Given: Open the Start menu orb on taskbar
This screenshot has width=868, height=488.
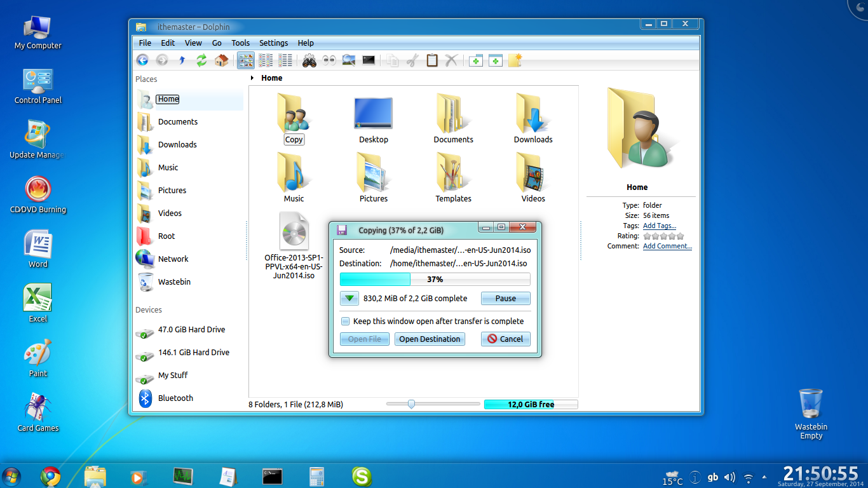Looking at the screenshot, I should (11, 477).
